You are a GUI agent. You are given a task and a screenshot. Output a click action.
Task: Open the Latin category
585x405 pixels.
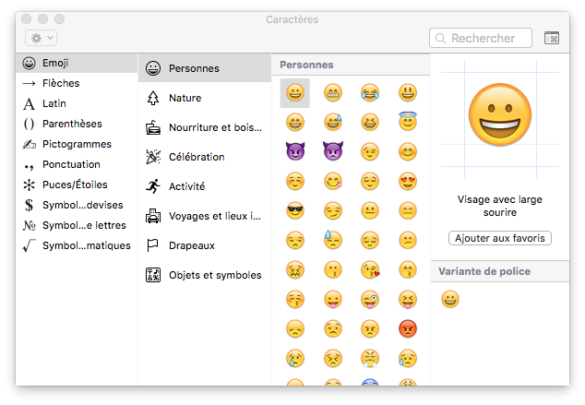click(76, 104)
